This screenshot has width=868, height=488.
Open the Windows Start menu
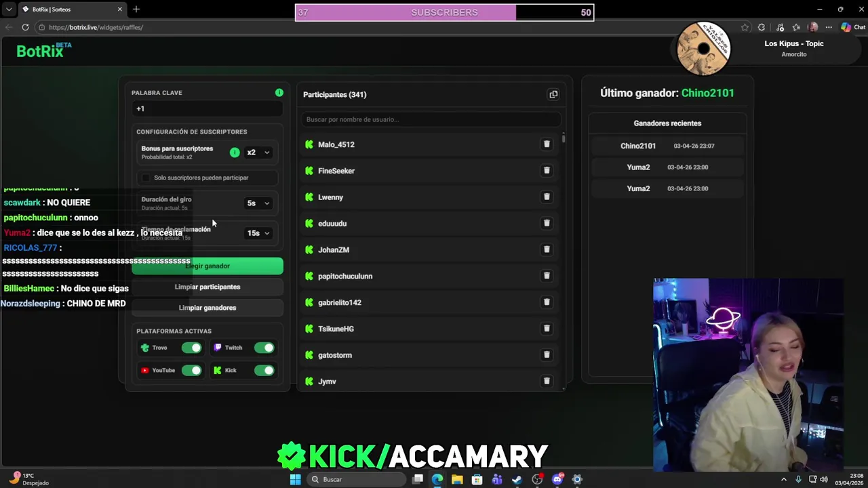tap(295, 479)
